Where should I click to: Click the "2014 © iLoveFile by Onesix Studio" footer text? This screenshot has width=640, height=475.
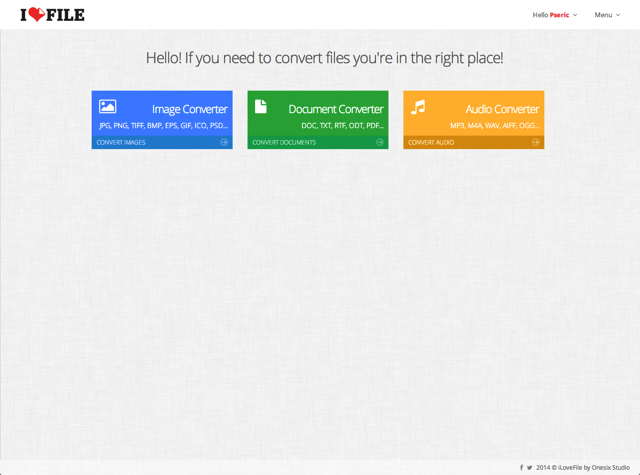[583, 468]
